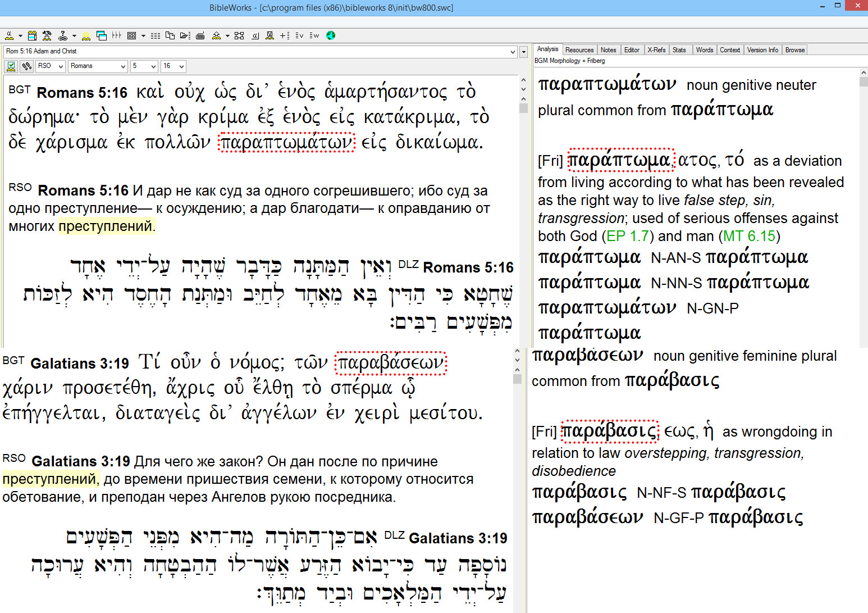The height and width of the screenshot is (613, 868).
Task: Click the Fri entry headword παράπτωμα
Action: (620, 160)
